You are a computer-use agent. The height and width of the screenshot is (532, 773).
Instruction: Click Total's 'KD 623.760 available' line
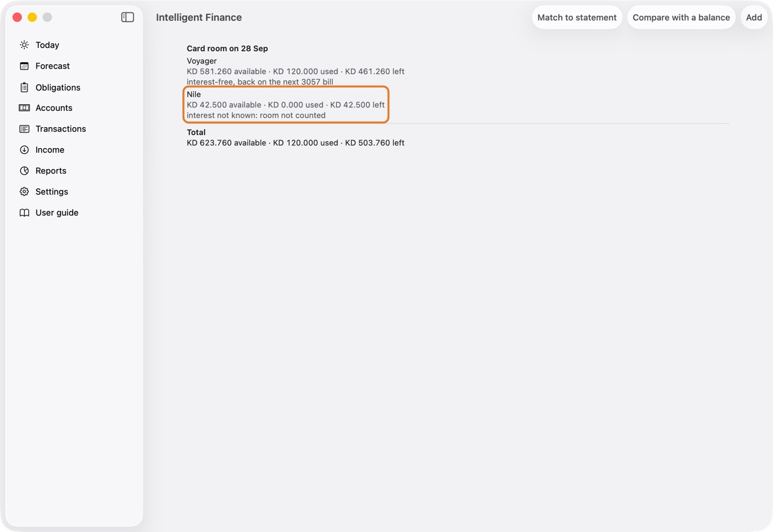295,143
